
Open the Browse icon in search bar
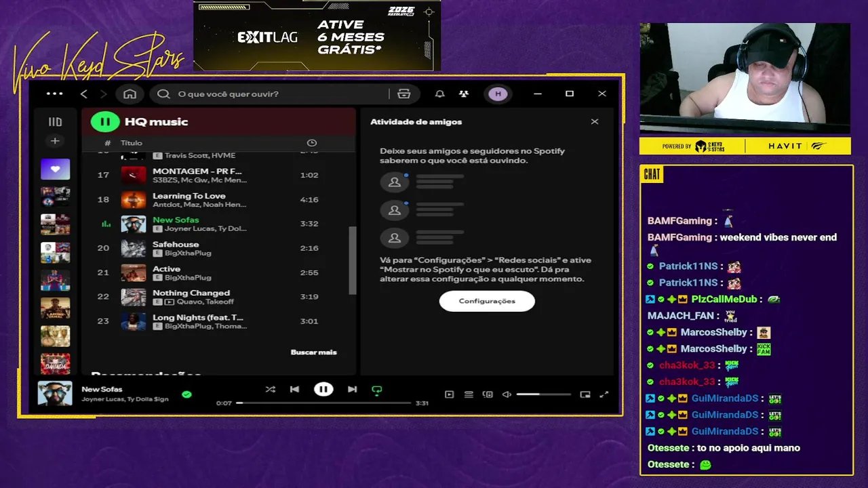tap(404, 94)
